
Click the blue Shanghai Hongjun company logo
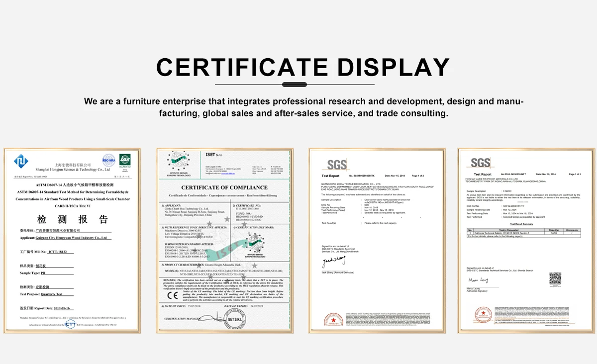[21, 162]
